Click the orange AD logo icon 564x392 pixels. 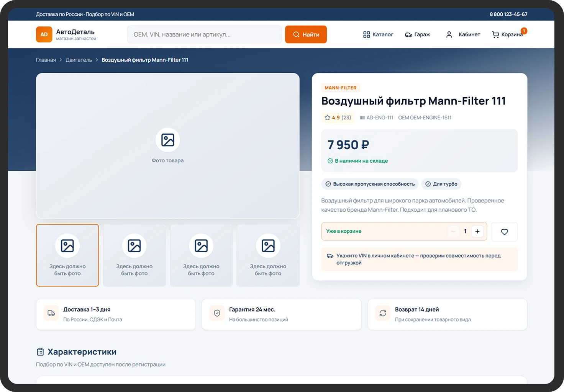click(x=44, y=34)
